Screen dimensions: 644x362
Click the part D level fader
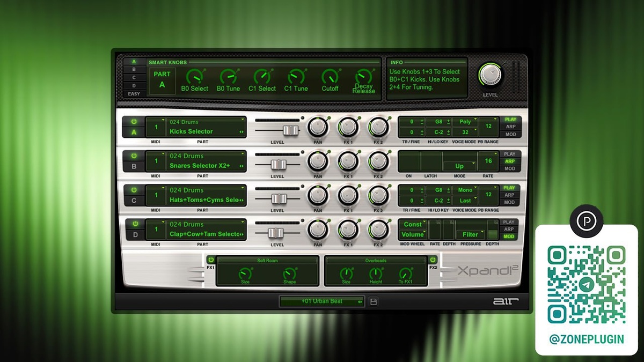coord(275,233)
